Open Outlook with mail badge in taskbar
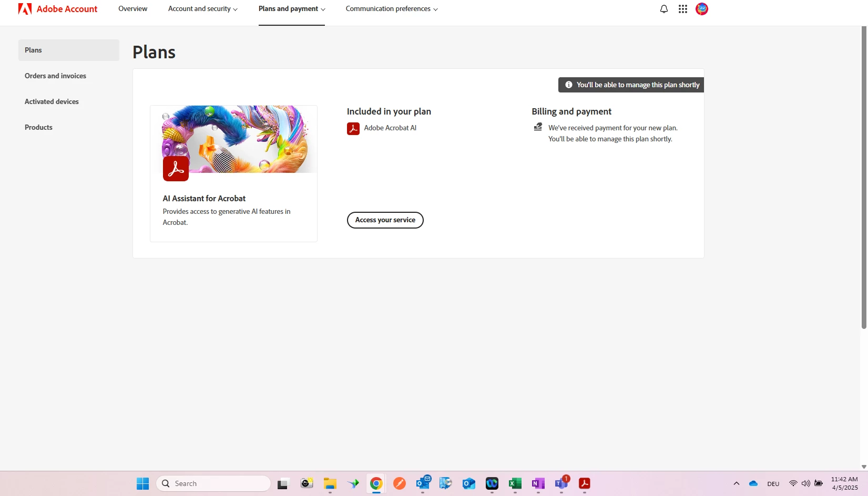 tap(423, 483)
